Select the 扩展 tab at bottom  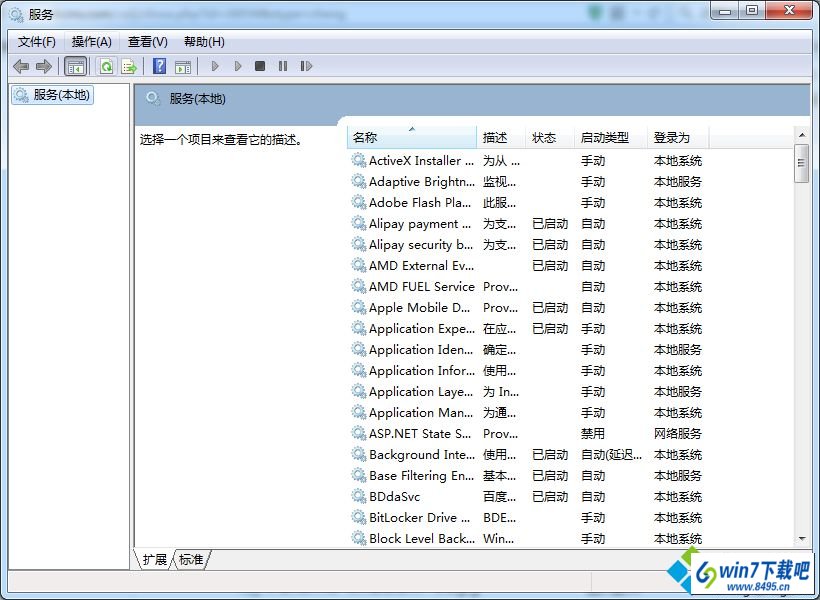pyautogui.click(x=154, y=559)
